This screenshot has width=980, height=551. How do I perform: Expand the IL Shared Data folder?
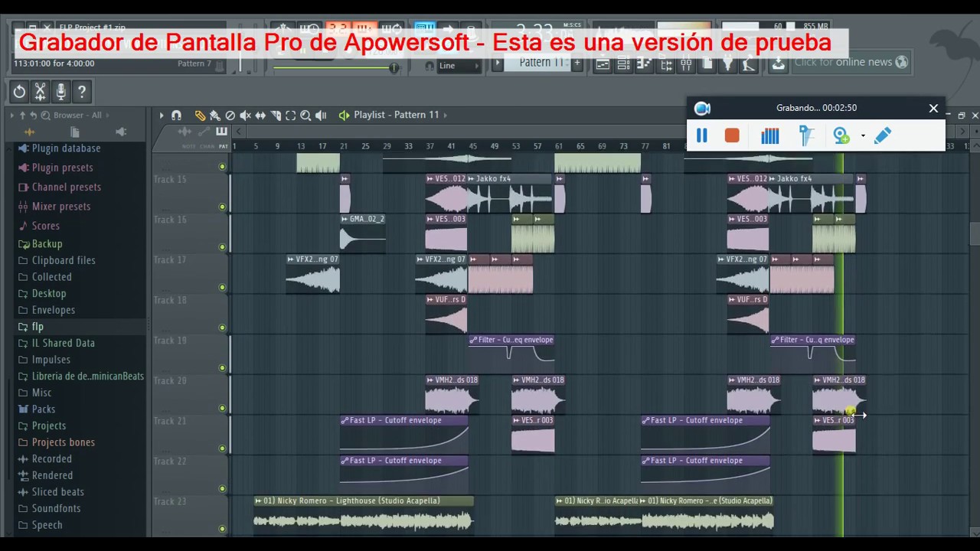[x=64, y=344]
